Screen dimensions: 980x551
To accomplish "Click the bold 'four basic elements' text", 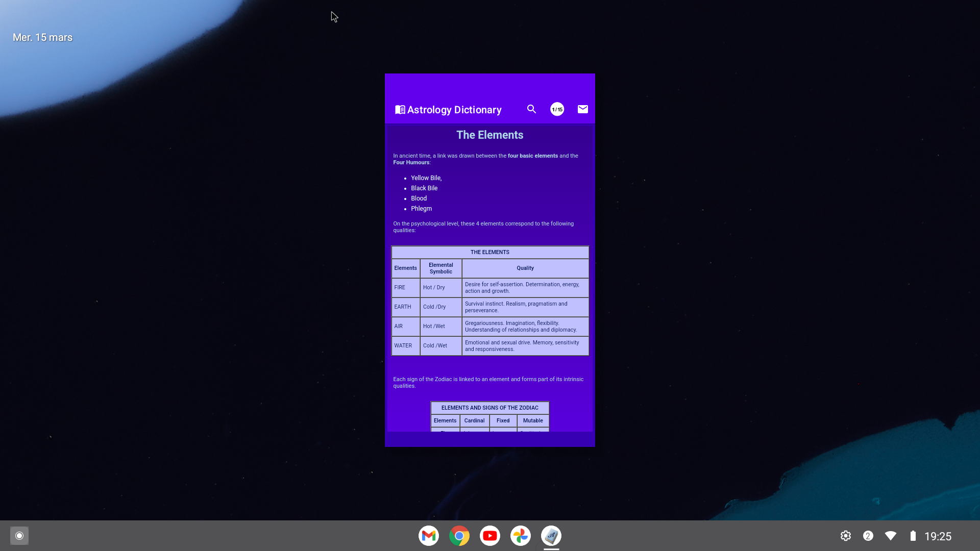I will tap(533, 156).
